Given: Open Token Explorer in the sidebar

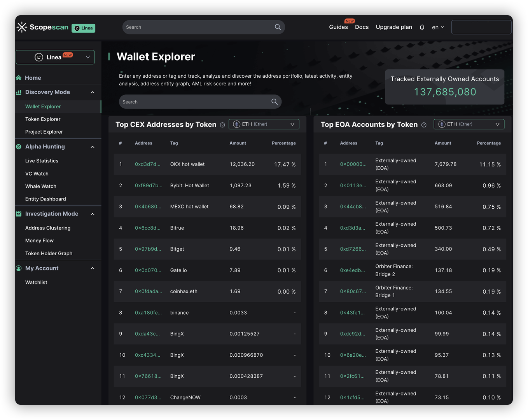Looking at the screenshot, I should [43, 119].
